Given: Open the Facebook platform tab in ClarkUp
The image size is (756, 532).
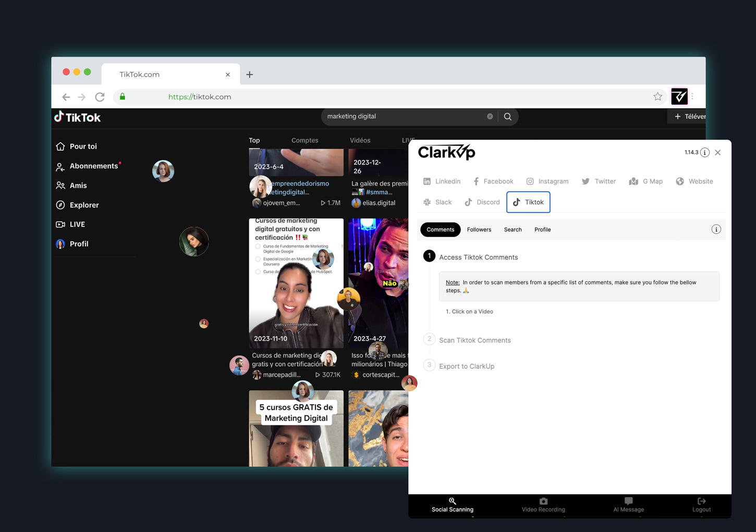Looking at the screenshot, I should 493,181.
